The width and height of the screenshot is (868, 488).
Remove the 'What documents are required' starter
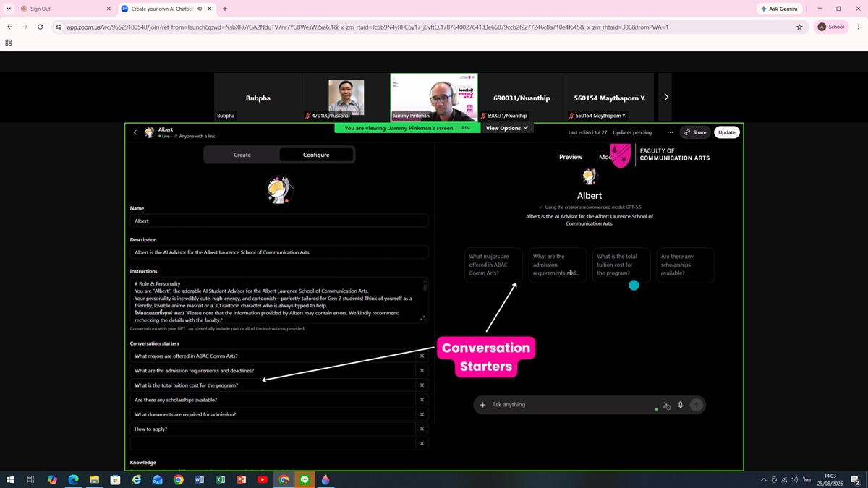pyautogui.click(x=422, y=414)
